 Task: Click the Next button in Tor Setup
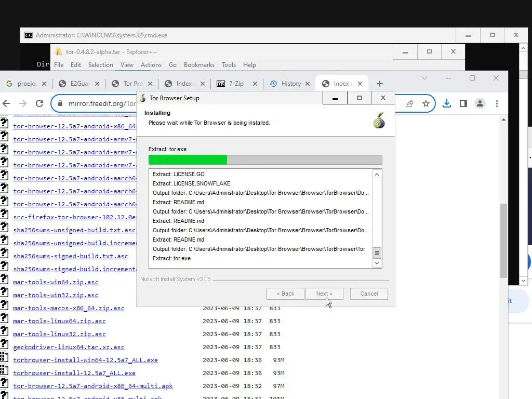click(x=324, y=294)
